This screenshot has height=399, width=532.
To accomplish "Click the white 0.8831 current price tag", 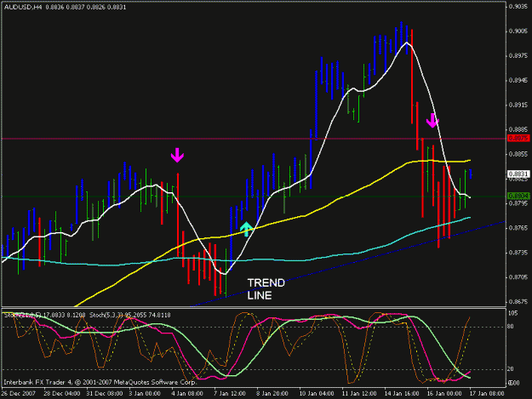I will [518, 174].
